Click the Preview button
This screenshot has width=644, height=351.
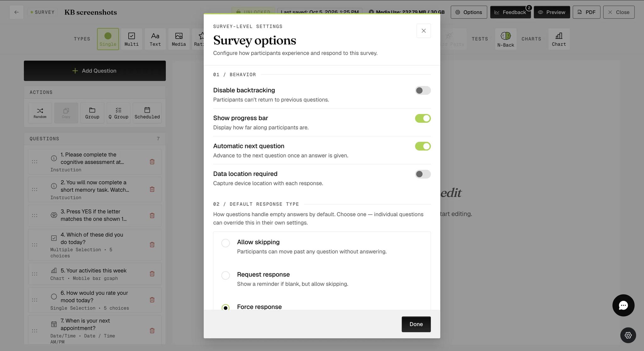(x=552, y=12)
